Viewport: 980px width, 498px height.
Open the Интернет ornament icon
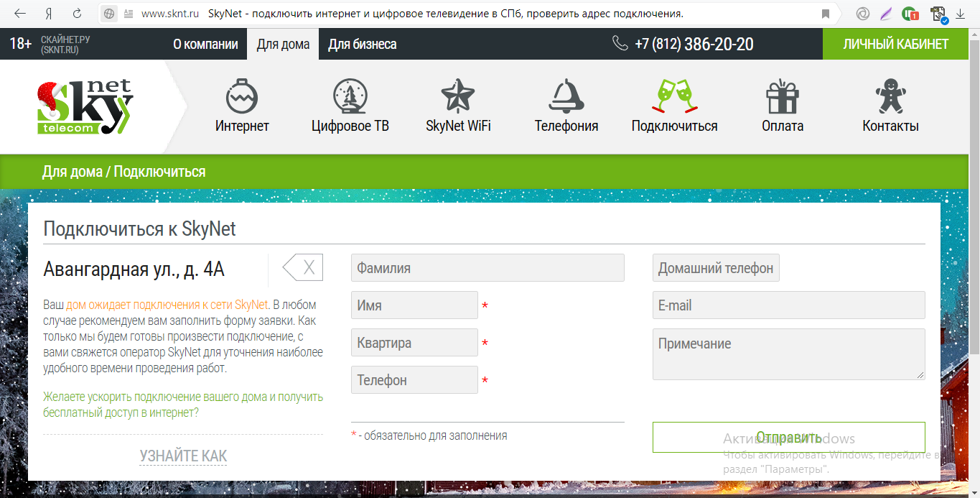click(242, 96)
